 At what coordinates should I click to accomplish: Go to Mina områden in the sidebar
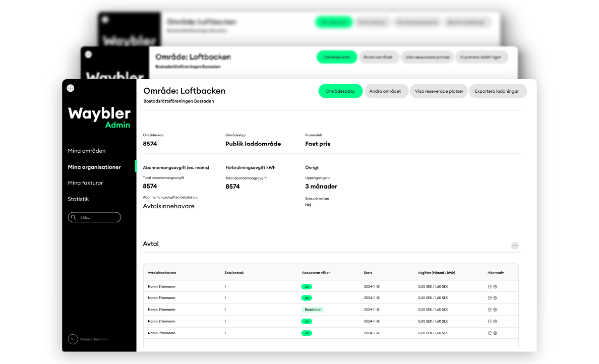click(x=87, y=151)
